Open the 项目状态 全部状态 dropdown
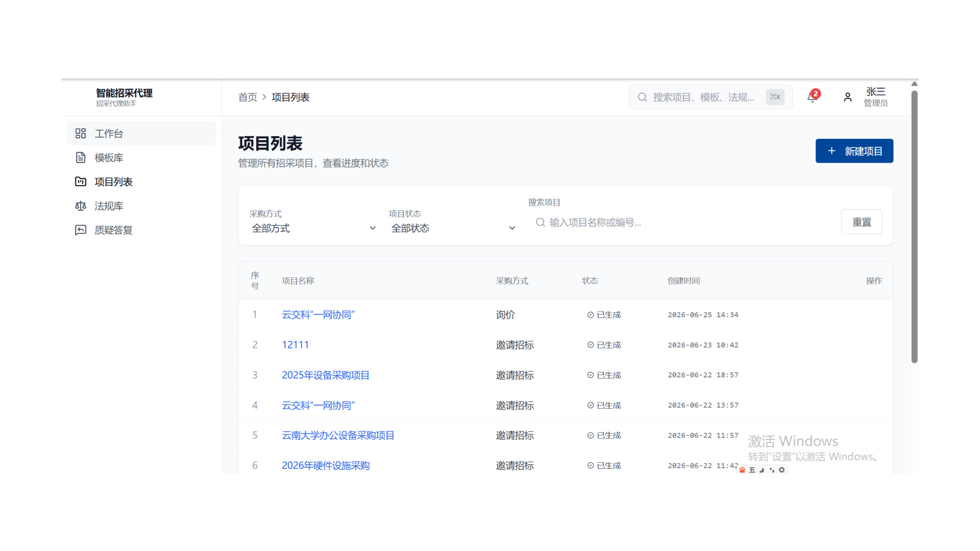 point(453,228)
